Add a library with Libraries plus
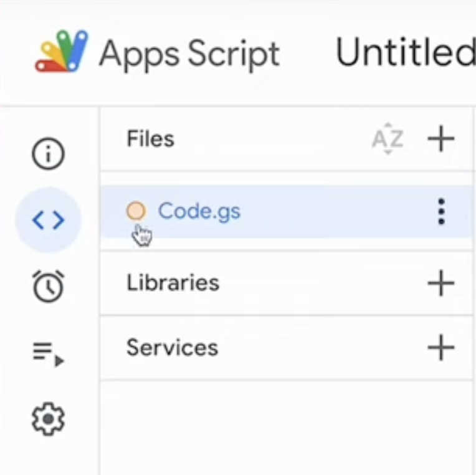The image size is (476, 475). 440,283
